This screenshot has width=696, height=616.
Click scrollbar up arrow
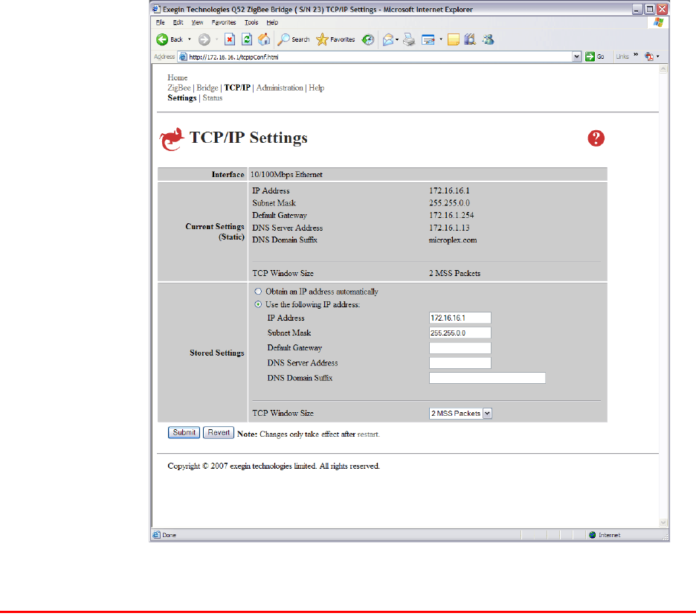tap(663, 69)
